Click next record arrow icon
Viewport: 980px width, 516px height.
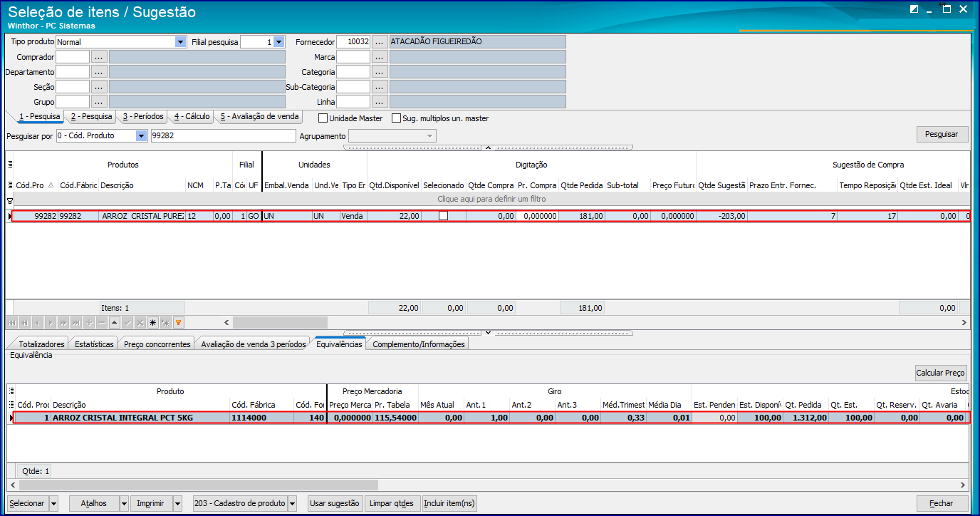(51, 323)
